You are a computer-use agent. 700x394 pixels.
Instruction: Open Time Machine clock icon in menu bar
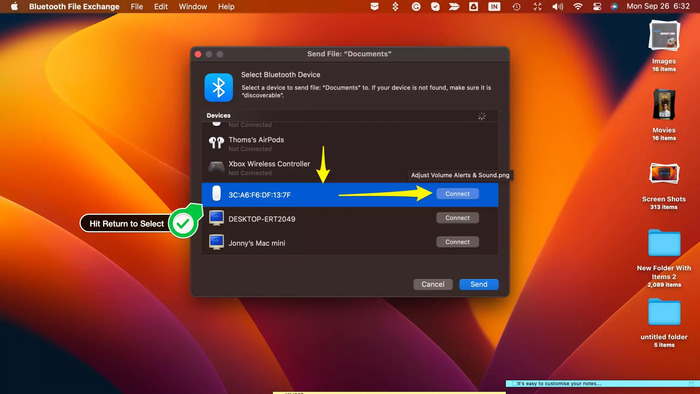[517, 7]
